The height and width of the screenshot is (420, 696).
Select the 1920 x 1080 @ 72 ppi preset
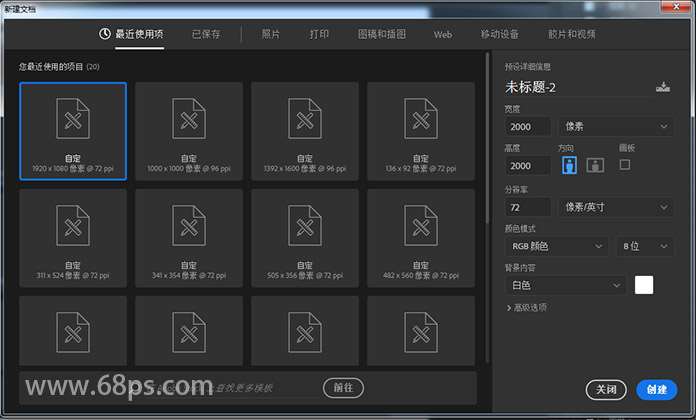(x=73, y=131)
